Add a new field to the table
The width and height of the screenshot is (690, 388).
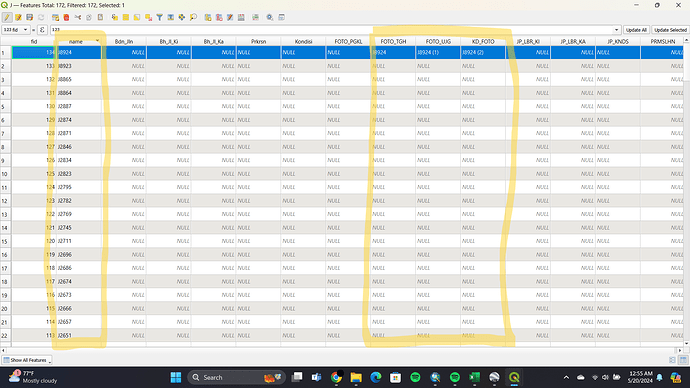click(x=208, y=18)
